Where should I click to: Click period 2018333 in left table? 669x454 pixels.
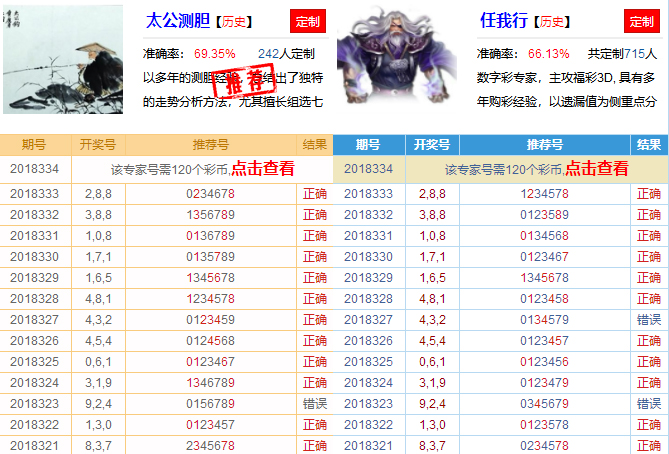(34, 193)
